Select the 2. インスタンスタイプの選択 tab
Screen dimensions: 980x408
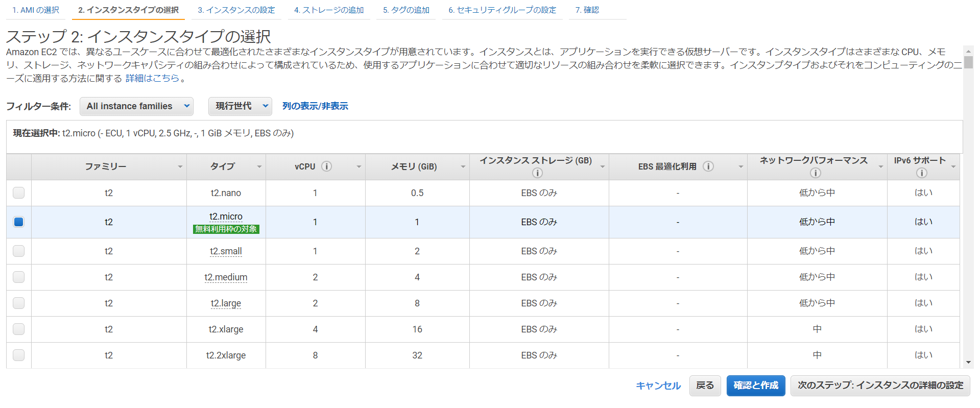pos(128,10)
